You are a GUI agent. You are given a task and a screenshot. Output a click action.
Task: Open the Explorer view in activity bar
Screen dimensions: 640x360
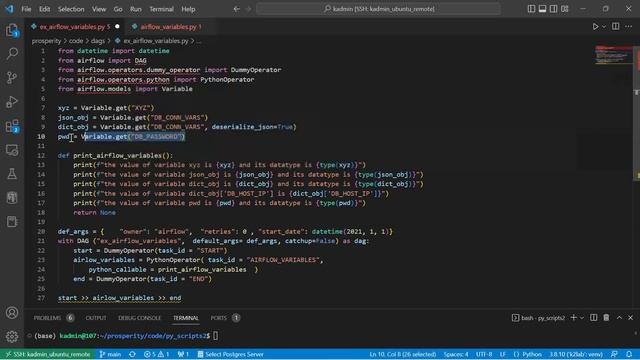coord(12,30)
